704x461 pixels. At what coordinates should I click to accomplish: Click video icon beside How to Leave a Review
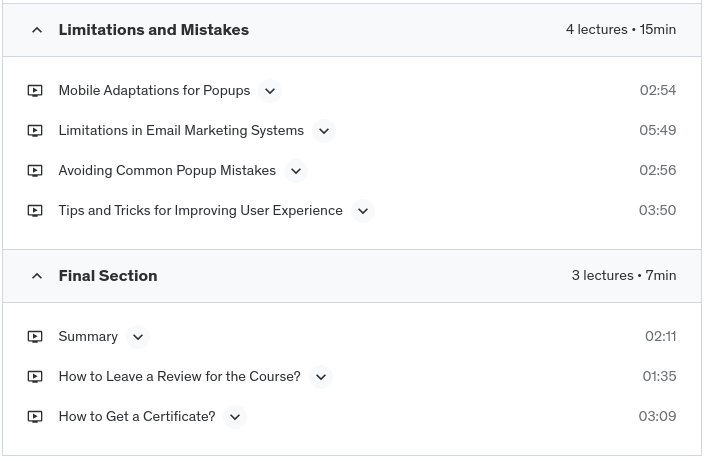click(x=35, y=377)
